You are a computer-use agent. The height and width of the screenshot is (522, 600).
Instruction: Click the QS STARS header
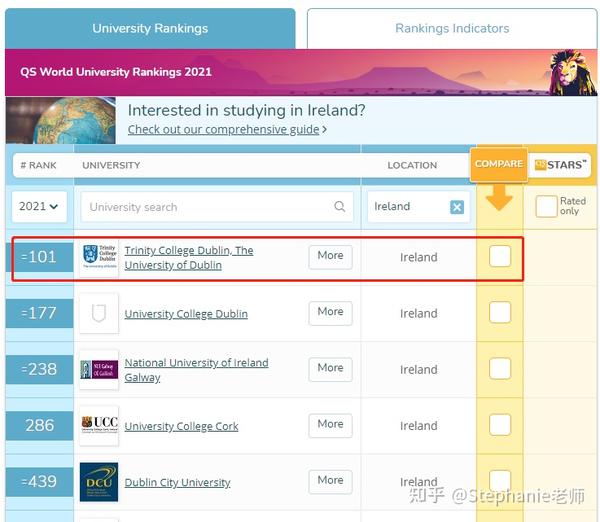(x=560, y=165)
